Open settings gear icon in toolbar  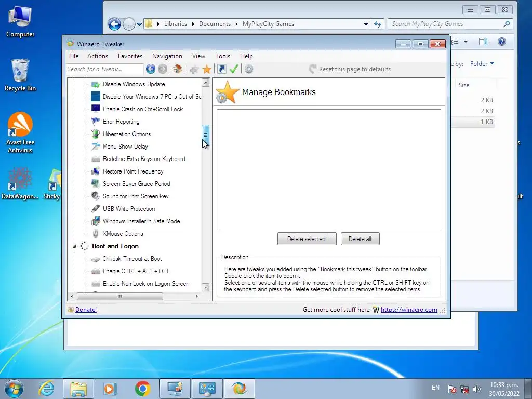[249, 69]
